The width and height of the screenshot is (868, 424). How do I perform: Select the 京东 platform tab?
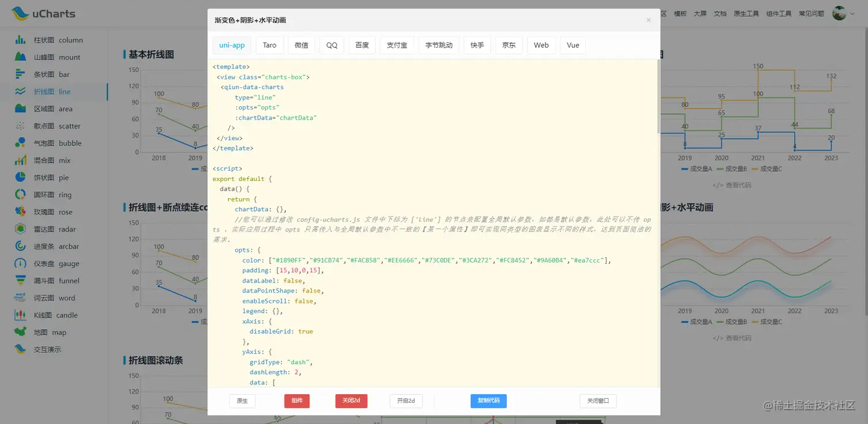pyautogui.click(x=509, y=45)
